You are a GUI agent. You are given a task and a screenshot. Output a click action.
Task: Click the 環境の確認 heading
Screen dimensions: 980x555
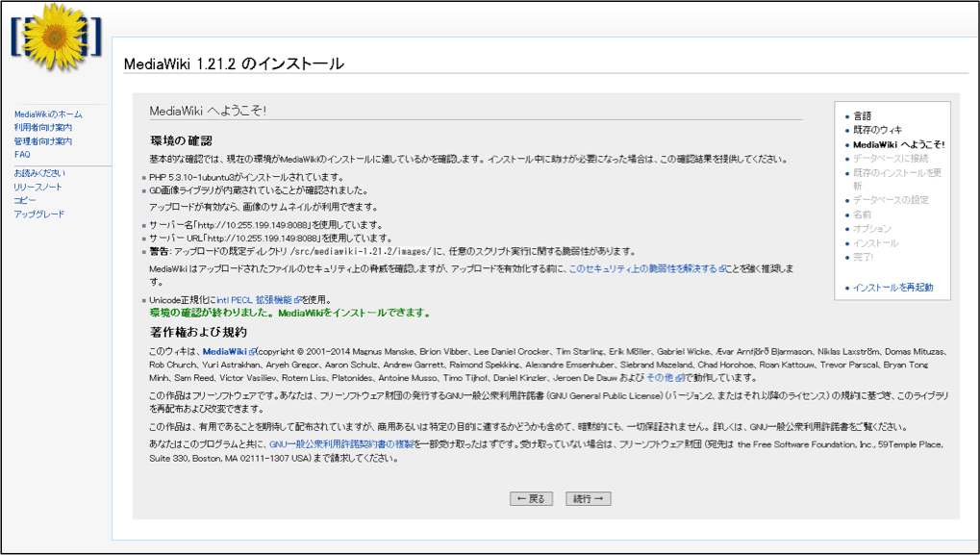pos(182,140)
